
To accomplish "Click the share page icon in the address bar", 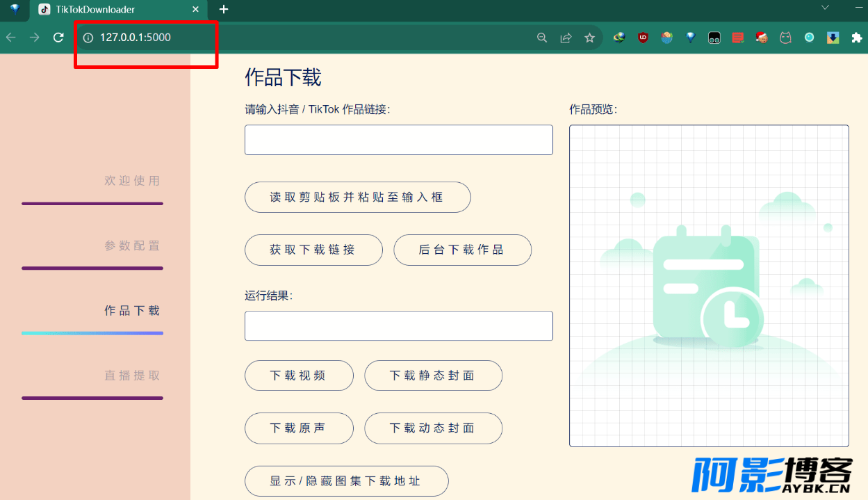I will pyautogui.click(x=566, y=38).
